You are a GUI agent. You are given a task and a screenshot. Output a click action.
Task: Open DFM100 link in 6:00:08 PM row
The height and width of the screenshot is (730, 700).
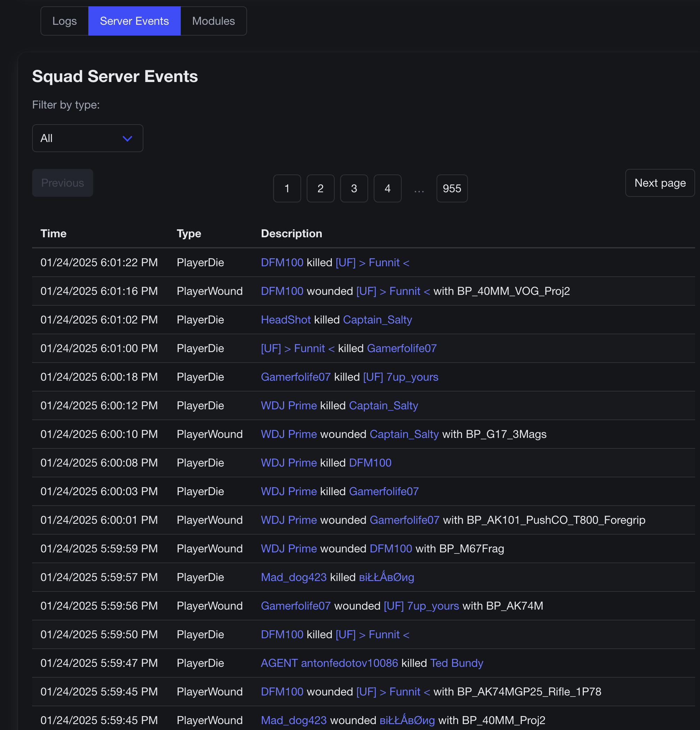tap(370, 463)
